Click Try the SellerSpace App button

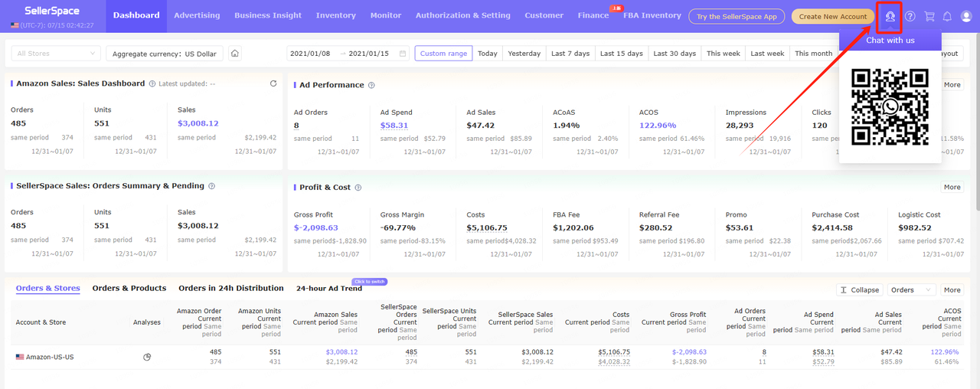(x=737, y=16)
